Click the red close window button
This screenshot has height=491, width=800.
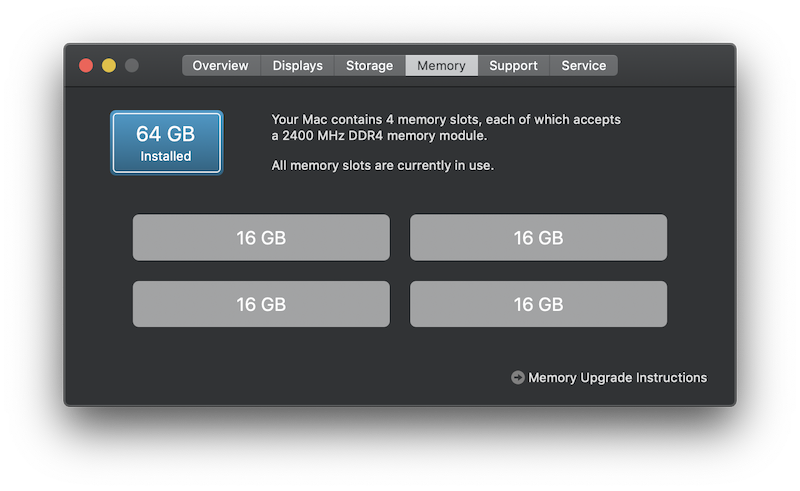(86, 65)
